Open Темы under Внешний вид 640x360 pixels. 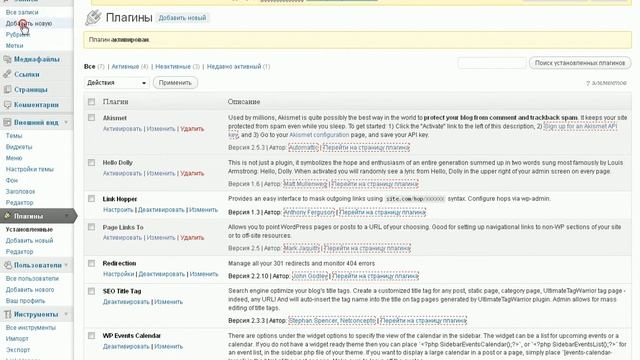[14, 136]
